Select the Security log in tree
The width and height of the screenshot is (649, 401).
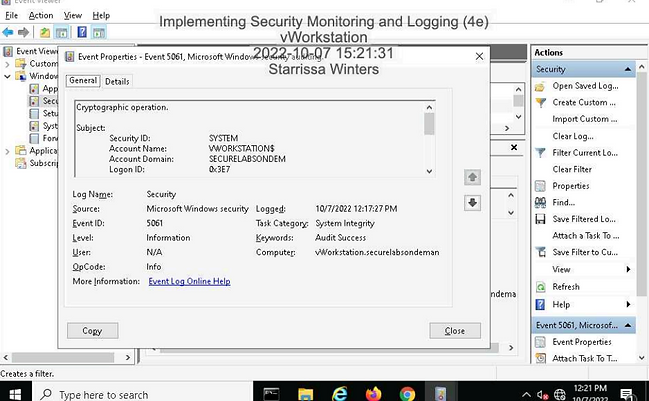click(x=45, y=101)
